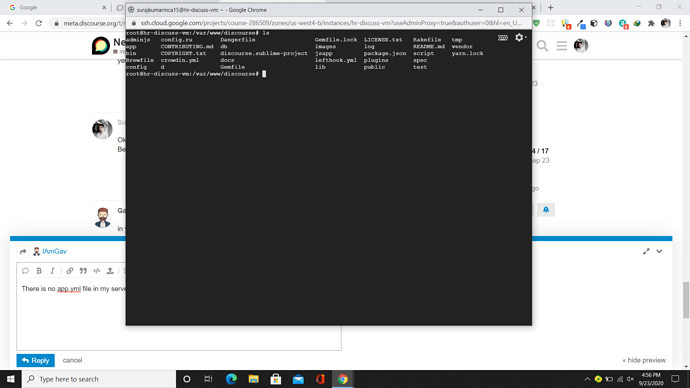The image size is (690, 388).
Task: Expand the composer to fullscreen
Action: click(x=646, y=251)
